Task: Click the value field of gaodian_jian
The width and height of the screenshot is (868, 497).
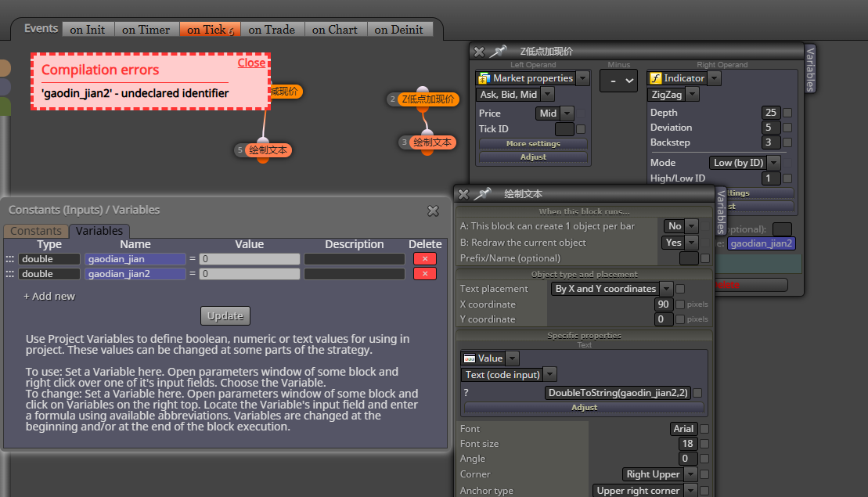Action: [250, 258]
